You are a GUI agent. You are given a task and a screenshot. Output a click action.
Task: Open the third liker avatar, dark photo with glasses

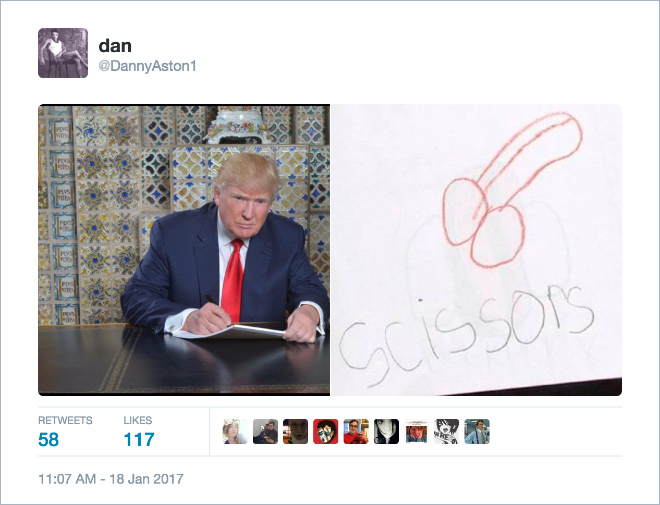point(295,431)
